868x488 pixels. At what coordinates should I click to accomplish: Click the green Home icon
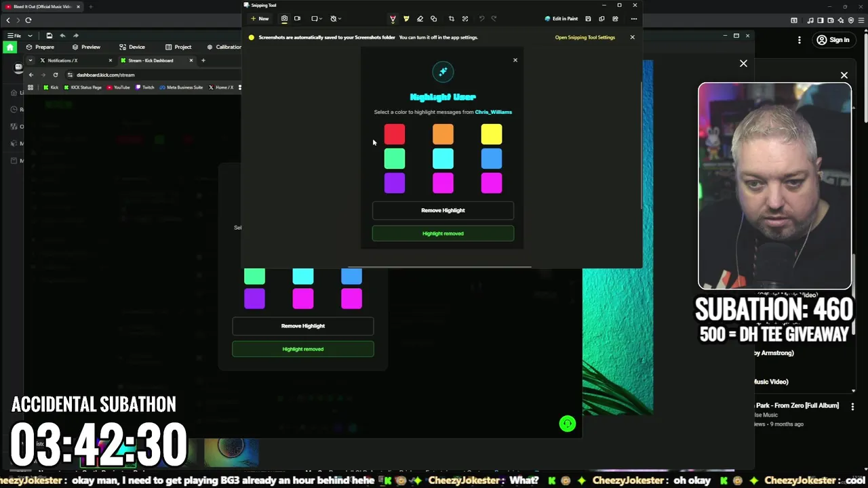click(10, 47)
